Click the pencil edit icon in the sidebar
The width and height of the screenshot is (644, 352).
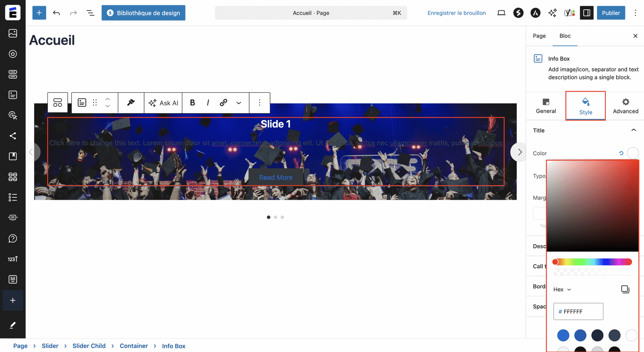13,325
